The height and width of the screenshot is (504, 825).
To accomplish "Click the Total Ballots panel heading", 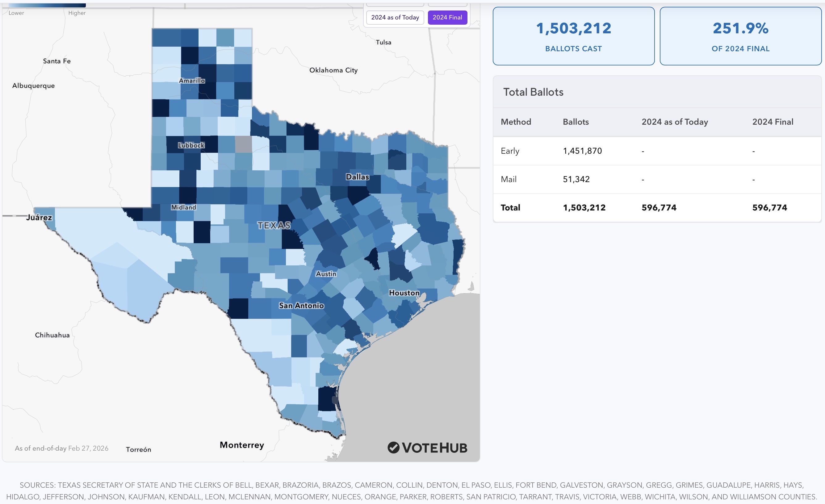I will (533, 92).
